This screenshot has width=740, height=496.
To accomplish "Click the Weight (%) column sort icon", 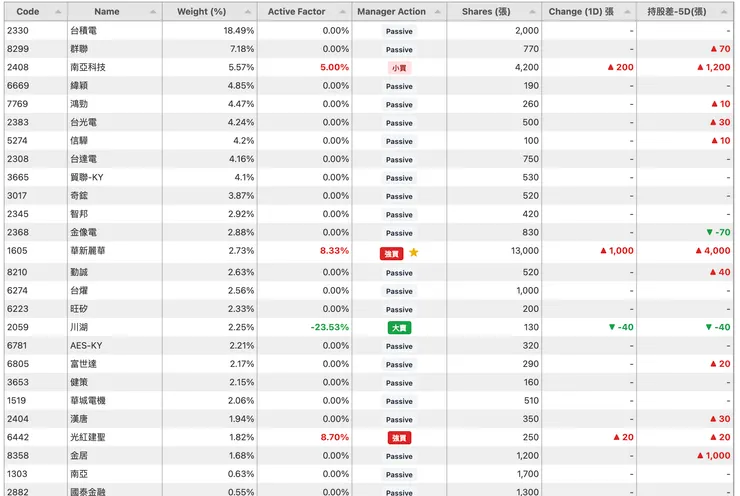I will pyautogui.click(x=246, y=12).
